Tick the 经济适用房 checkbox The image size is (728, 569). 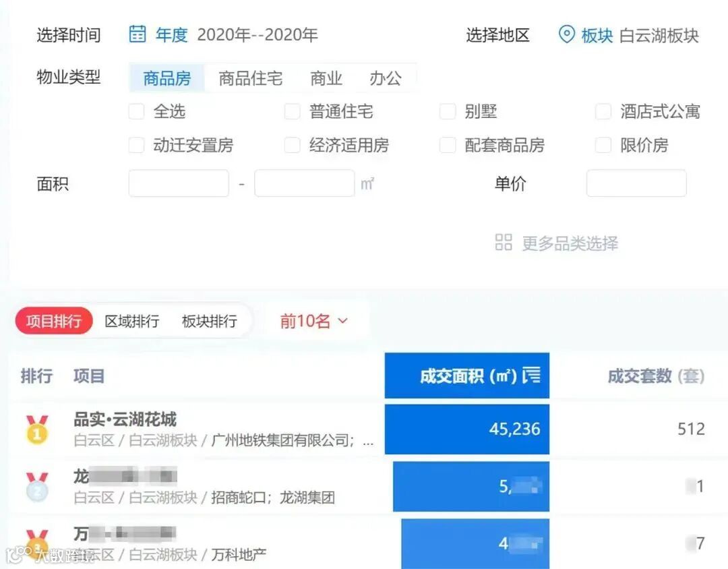292,145
